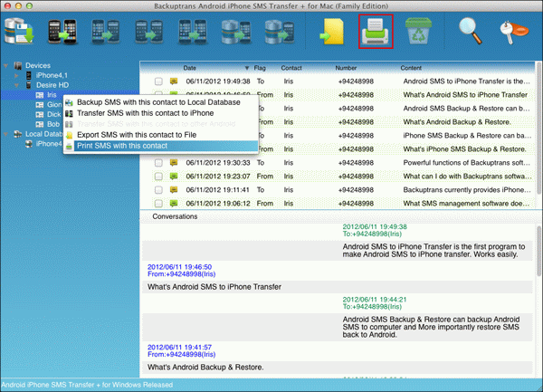
Task: Click the Date column header
Action: click(190, 68)
